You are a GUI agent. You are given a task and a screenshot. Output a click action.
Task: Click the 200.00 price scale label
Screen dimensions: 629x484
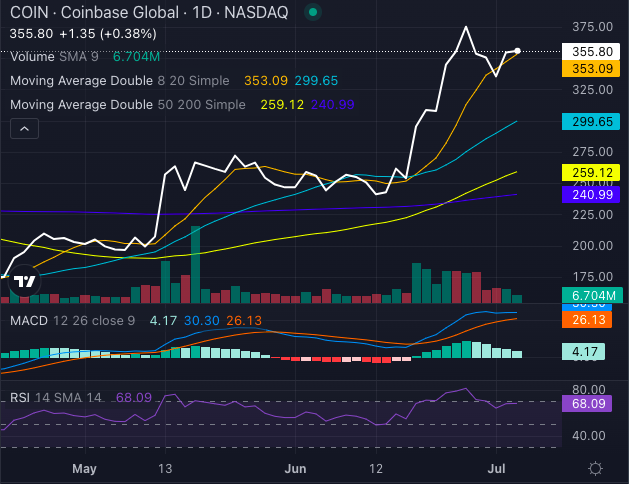coord(592,245)
